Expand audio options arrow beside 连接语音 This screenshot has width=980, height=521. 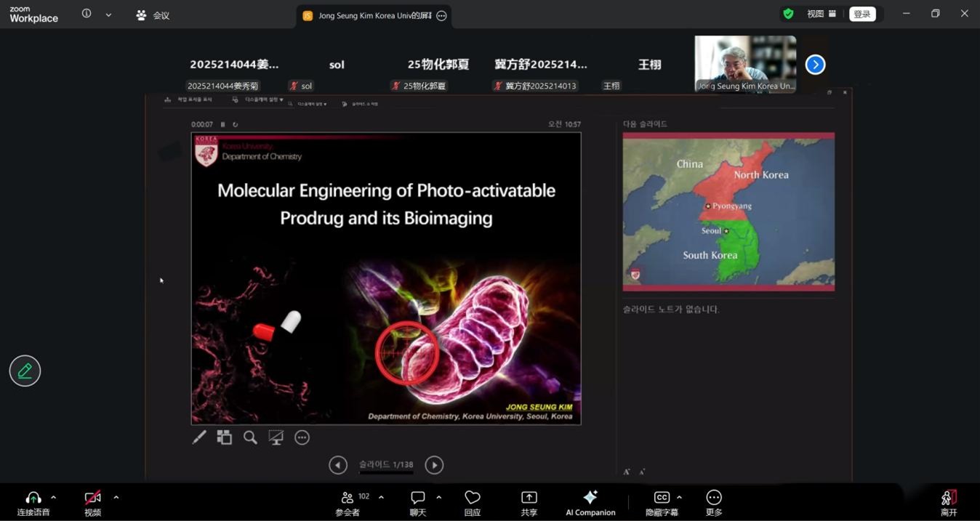pyautogui.click(x=54, y=498)
